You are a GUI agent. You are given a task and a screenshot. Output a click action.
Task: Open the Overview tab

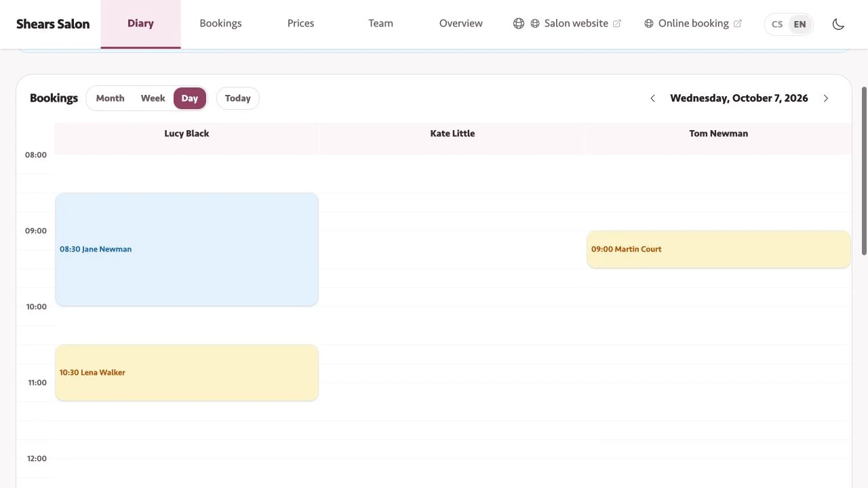click(x=460, y=24)
